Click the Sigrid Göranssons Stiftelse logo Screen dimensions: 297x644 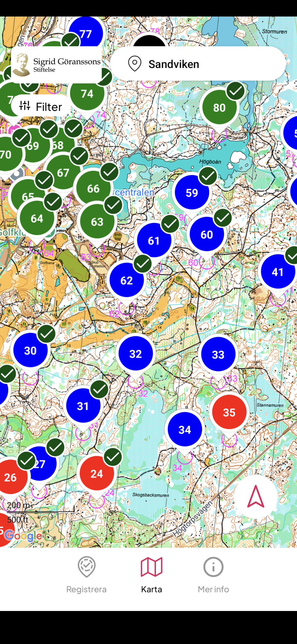[x=57, y=64]
